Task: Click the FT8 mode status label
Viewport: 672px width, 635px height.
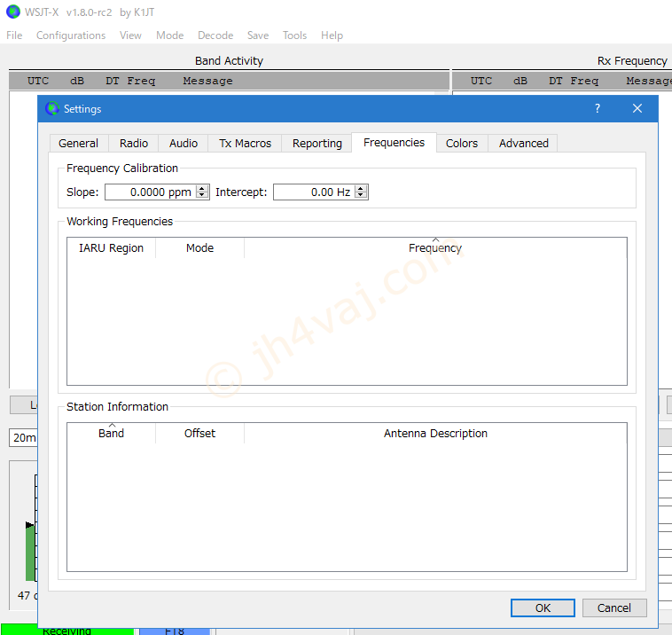Action: click(x=175, y=631)
